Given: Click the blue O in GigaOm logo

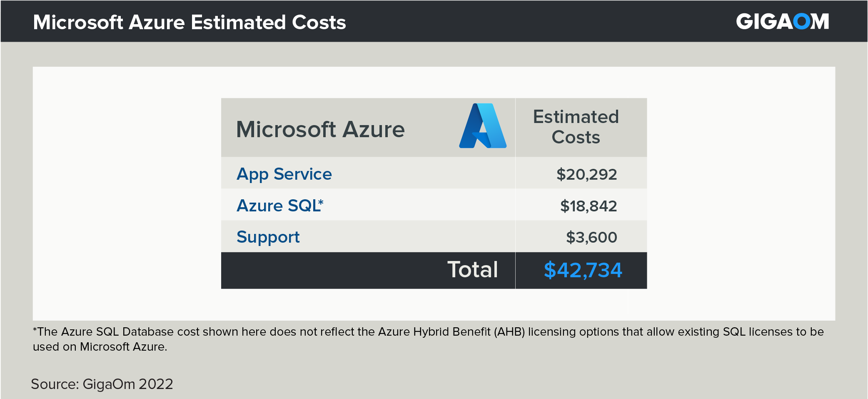Looking at the screenshot, I should (x=802, y=22).
